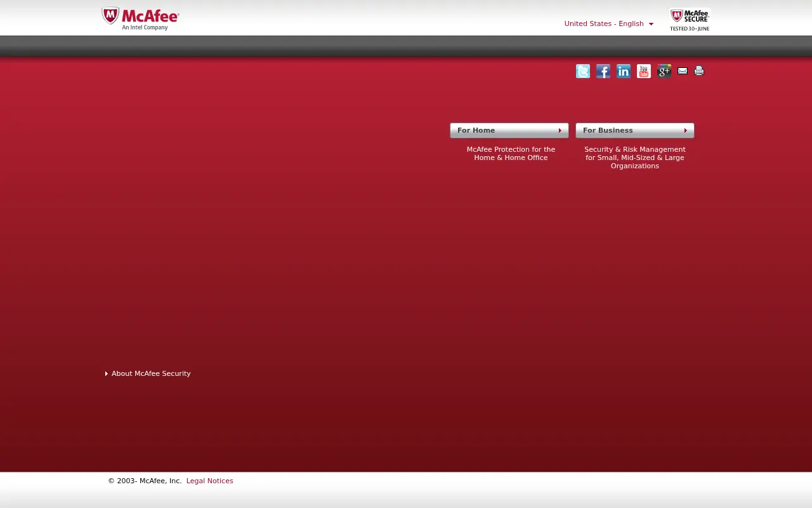This screenshot has width=812, height=508.
Task: Expand About McAfee Security link
Action: point(148,373)
